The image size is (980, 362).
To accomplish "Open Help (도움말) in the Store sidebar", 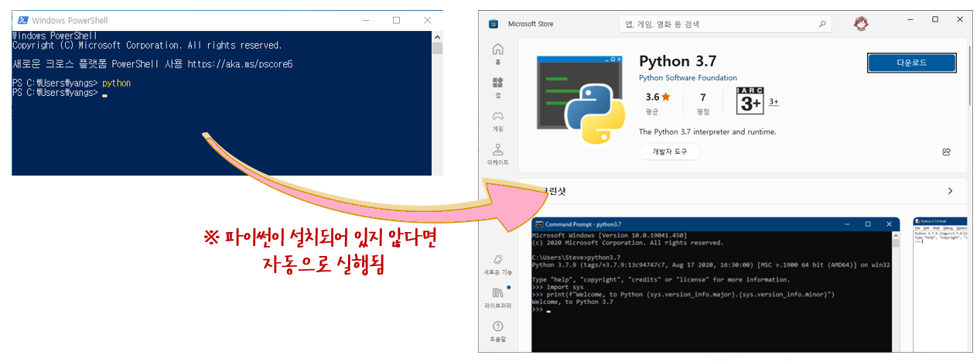I will [497, 330].
